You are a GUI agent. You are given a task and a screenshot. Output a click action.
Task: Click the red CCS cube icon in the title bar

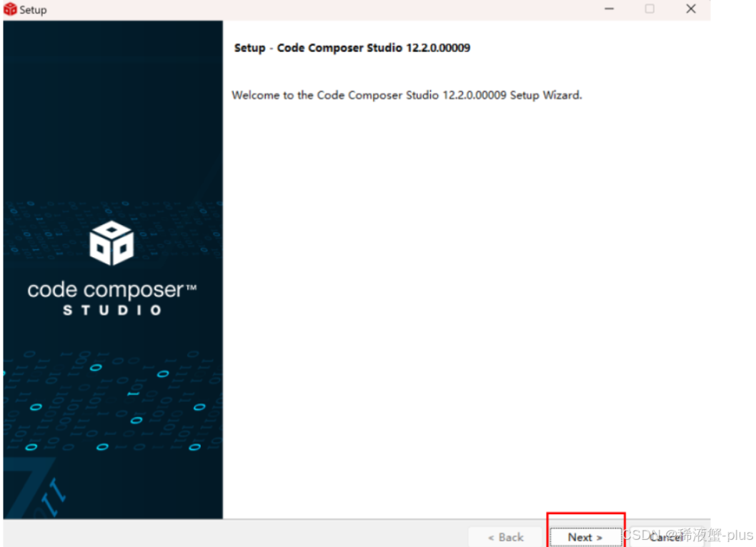[10, 9]
